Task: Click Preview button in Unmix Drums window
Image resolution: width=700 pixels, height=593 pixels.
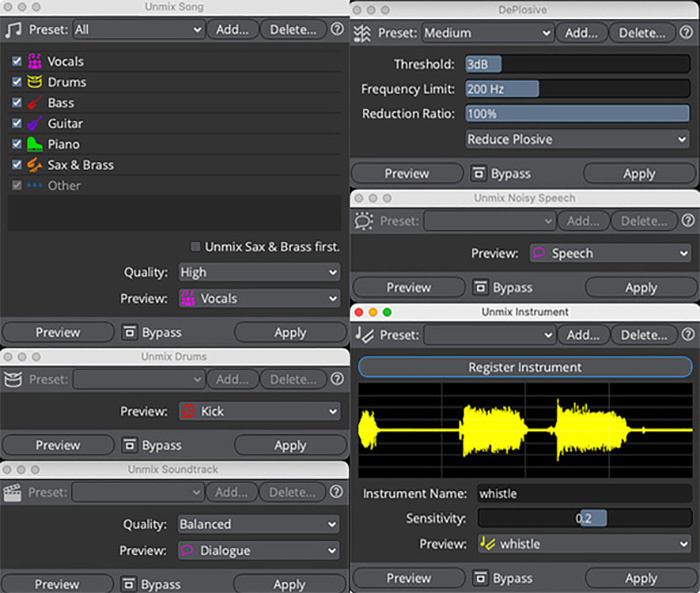Action: (58, 445)
